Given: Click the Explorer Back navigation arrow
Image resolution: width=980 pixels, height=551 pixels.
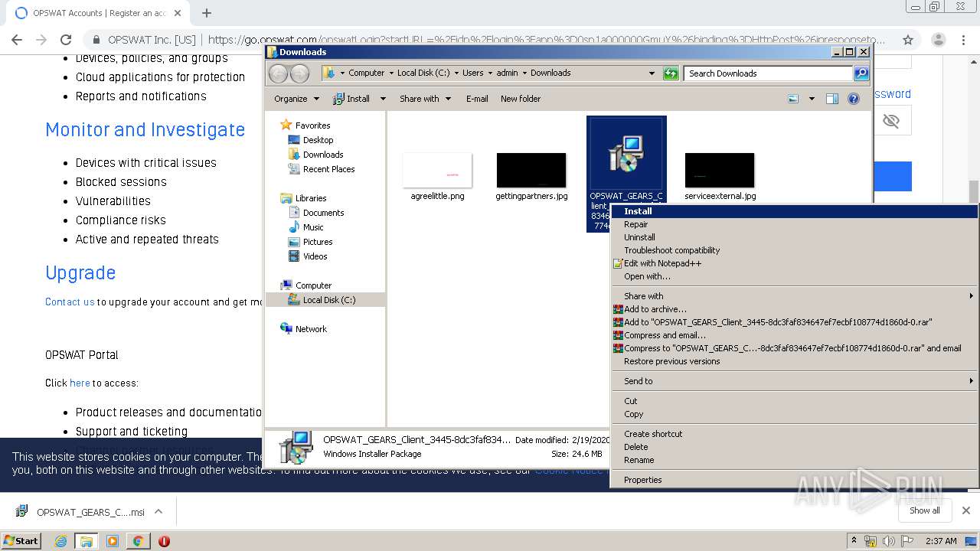Looking at the screenshot, I should point(279,73).
